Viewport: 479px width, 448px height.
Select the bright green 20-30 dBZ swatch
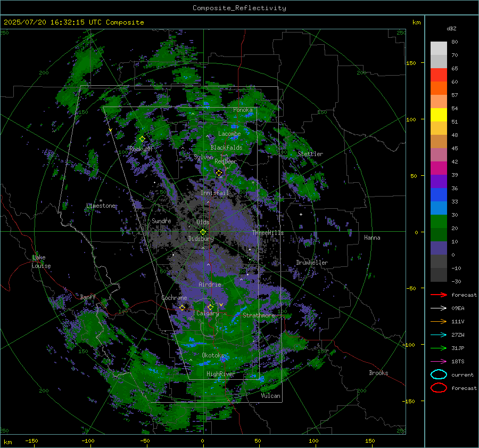click(439, 222)
